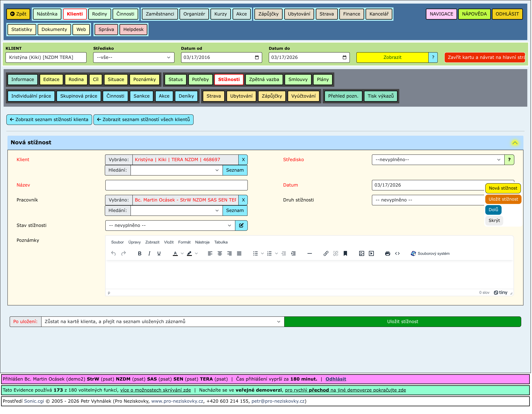Insert an image via editor toolbar

[362, 254]
